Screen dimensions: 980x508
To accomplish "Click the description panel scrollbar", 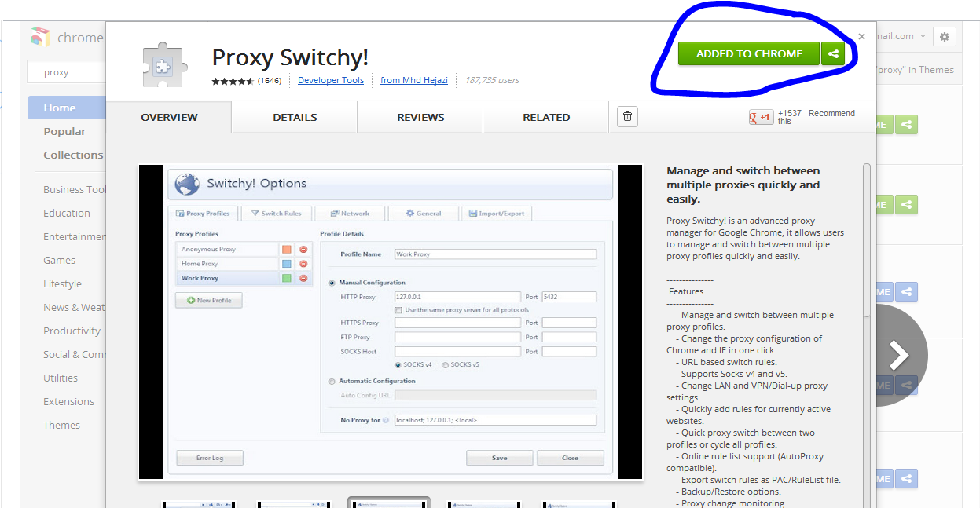I will pyautogui.click(x=867, y=239).
